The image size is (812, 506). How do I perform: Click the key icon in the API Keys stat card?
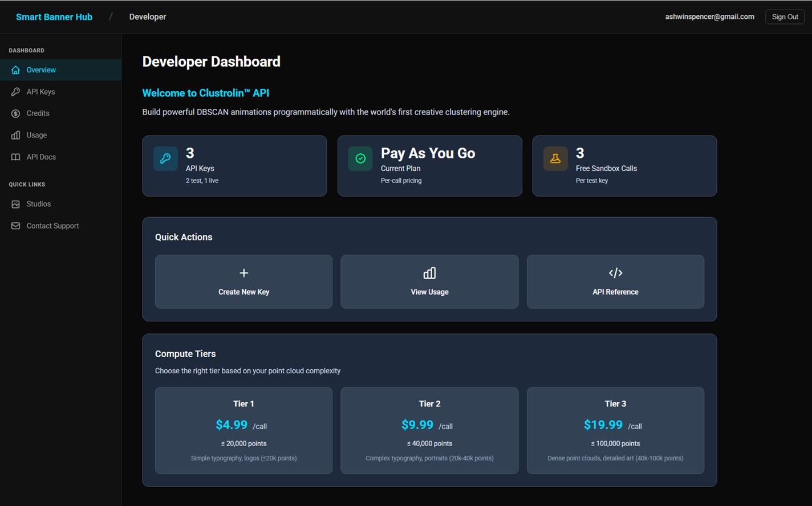165,159
